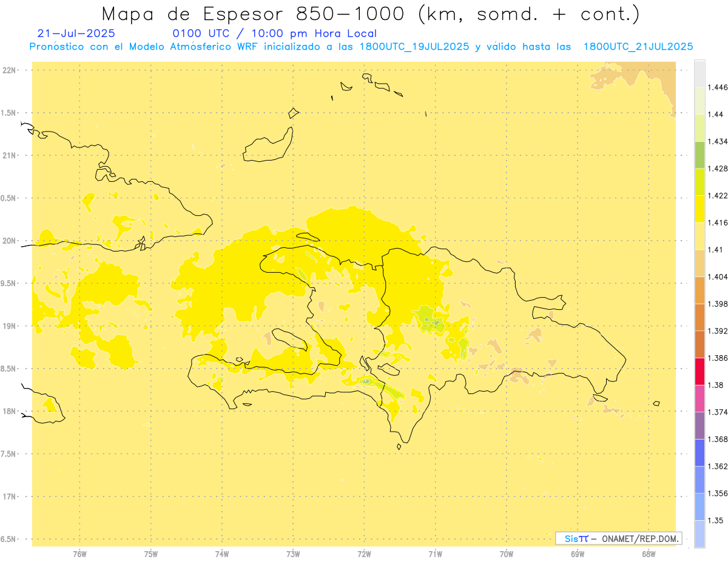Click the '76W' longitude label
Screen dimensions: 728x562
point(79,554)
